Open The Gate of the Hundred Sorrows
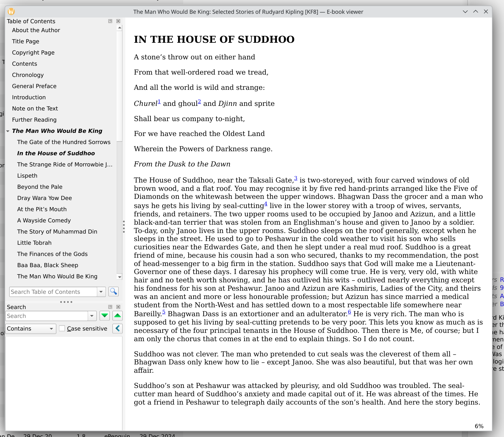This screenshot has height=437, width=504. coord(64,142)
